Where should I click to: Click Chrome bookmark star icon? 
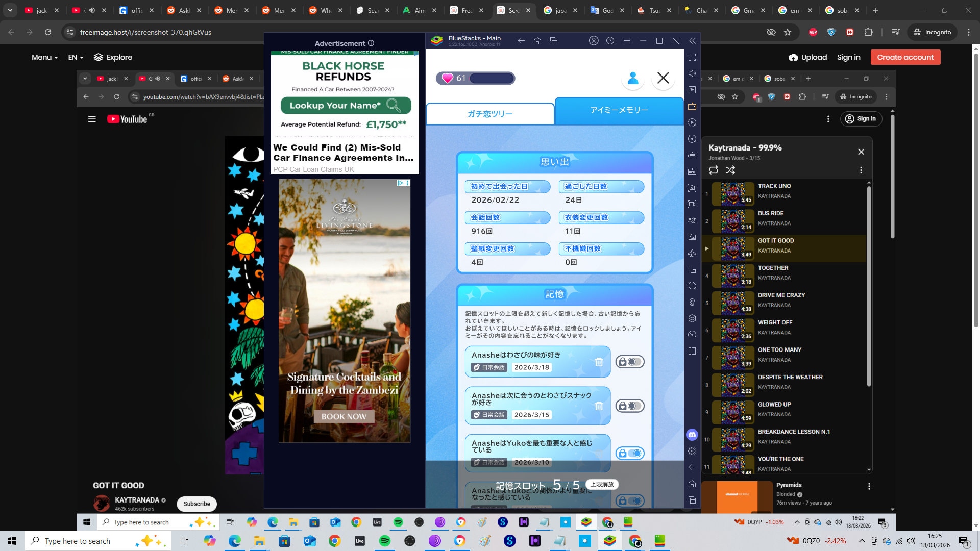click(788, 32)
